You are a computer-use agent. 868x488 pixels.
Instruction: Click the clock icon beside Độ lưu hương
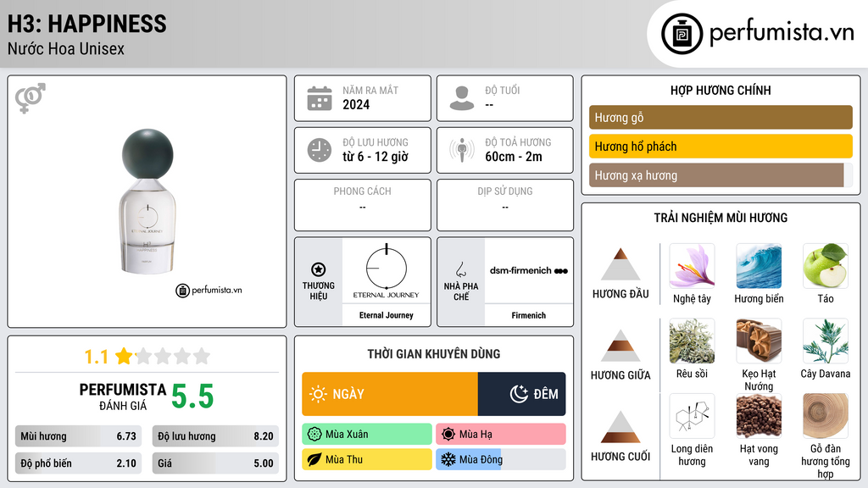(x=320, y=150)
